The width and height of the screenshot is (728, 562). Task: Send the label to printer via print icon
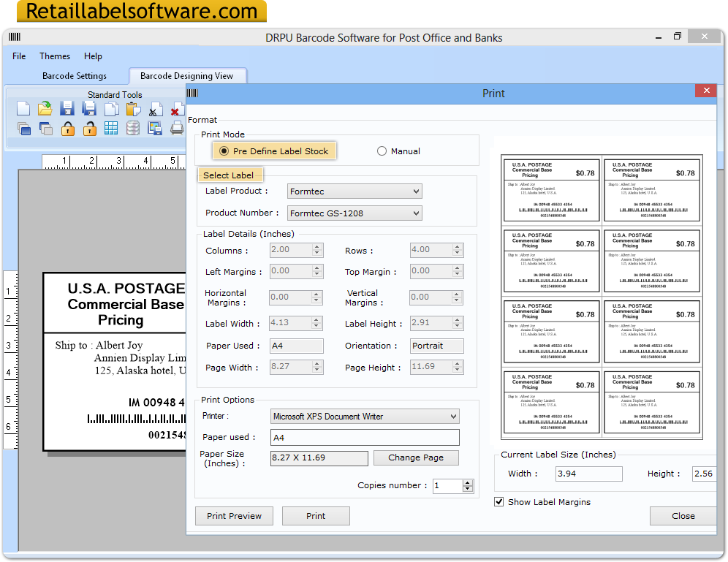click(x=177, y=129)
